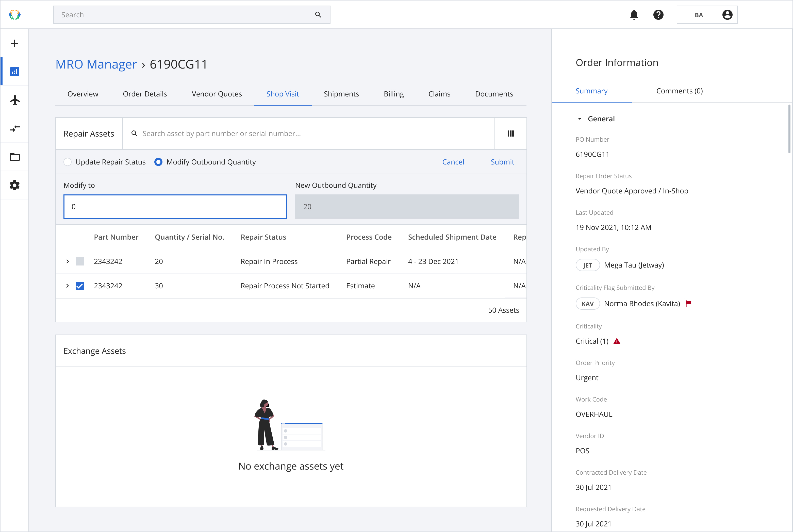Click Submit to apply quantity change
The image size is (793, 532).
click(x=502, y=162)
